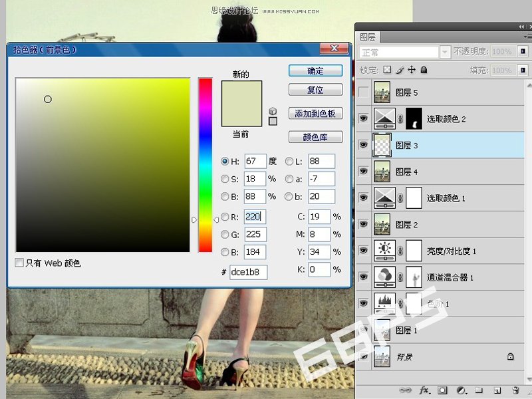Click the H value field 67
The image size is (532, 399).
point(255,161)
